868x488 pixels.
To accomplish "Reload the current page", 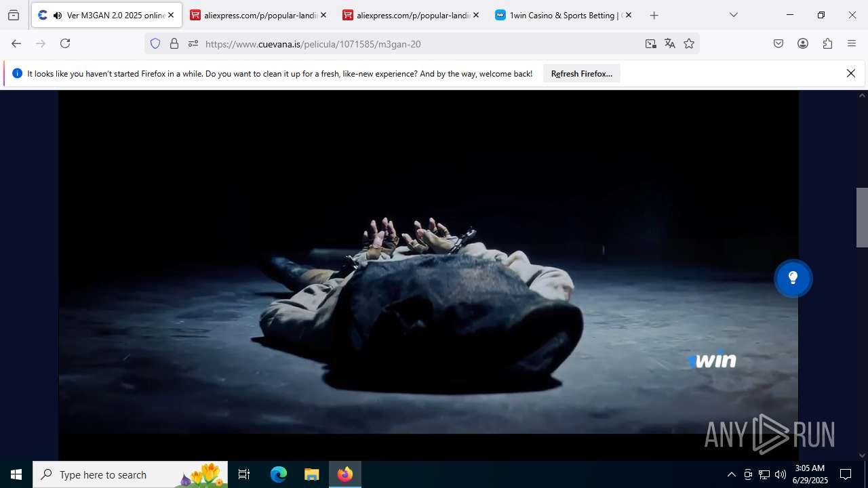I will click(65, 43).
